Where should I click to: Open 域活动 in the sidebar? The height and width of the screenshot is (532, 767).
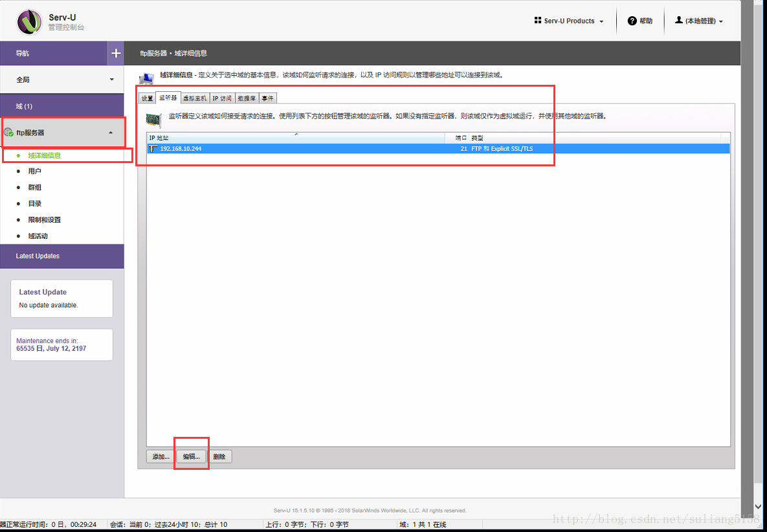(x=38, y=236)
